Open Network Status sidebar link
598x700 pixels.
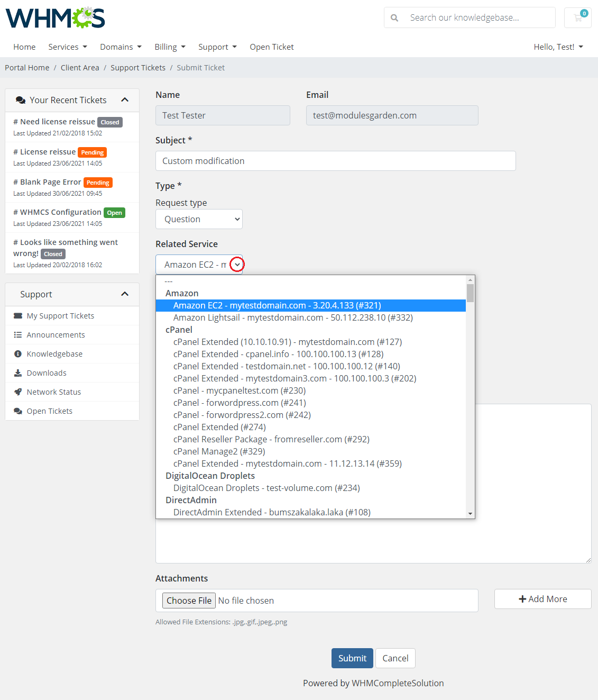click(x=72, y=392)
